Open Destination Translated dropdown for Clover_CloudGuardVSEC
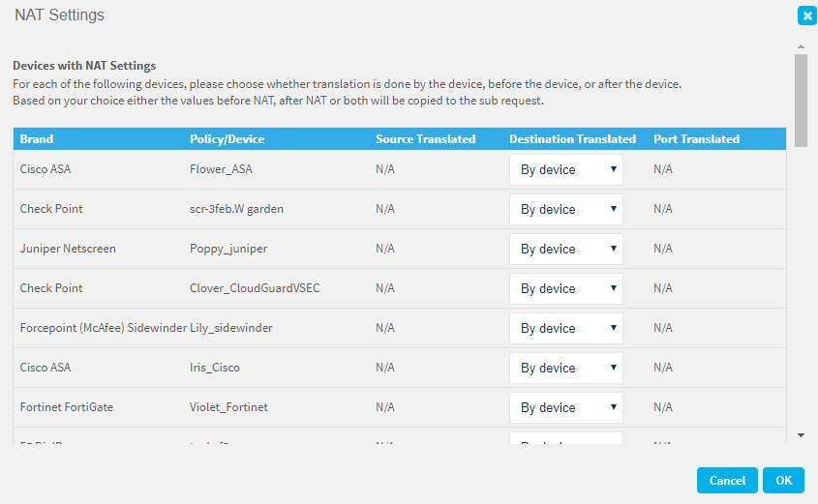Image resolution: width=818 pixels, height=504 pixels. click(x=565, y=289)
